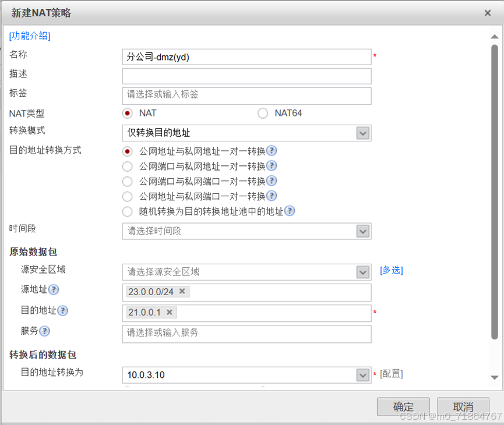Expand the 目的地址转换为 dropdown
The width and height of the screenshot is (504, 425).
pyautogui.click(x=363, y=375)
